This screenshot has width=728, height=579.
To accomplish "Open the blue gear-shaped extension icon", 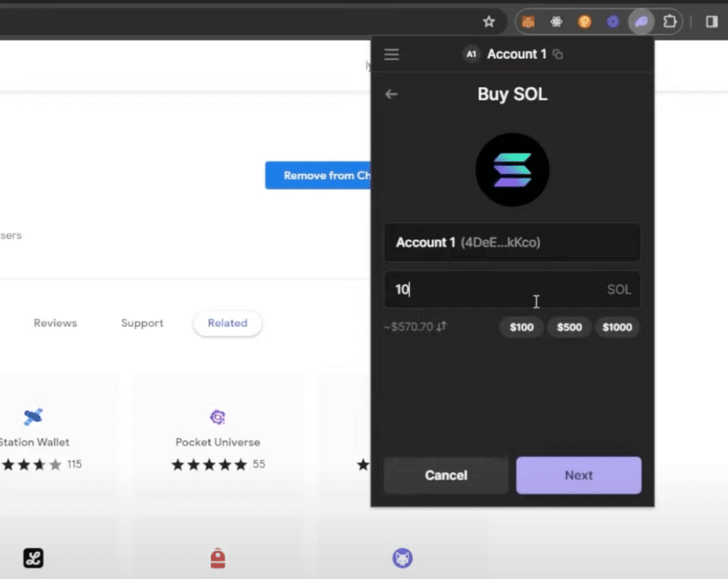I will [613, 21].
